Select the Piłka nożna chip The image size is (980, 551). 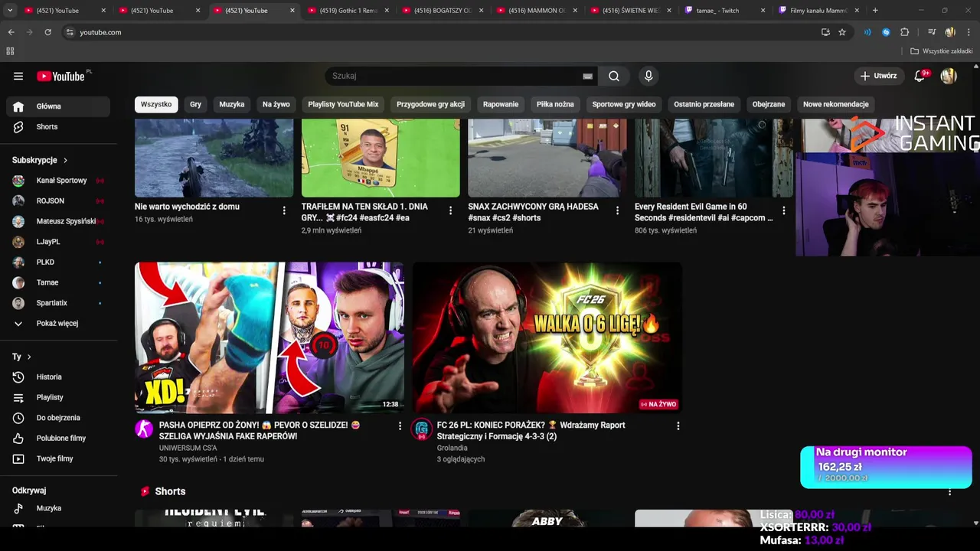pyautogui.click(x=555, y=104)
